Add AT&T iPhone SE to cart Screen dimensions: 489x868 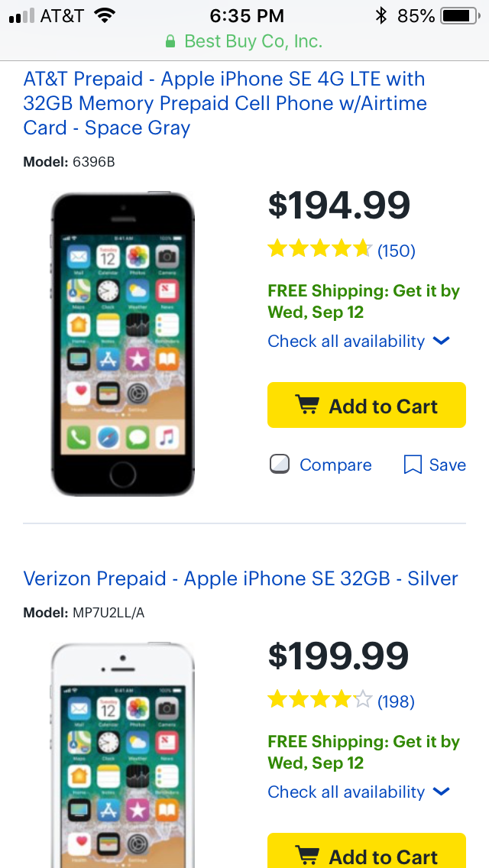[x=367, y=405]
